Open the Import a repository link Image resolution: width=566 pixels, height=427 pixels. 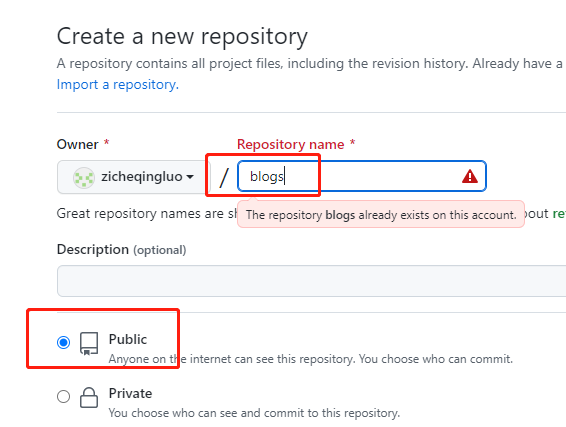[x=118, y=84]
